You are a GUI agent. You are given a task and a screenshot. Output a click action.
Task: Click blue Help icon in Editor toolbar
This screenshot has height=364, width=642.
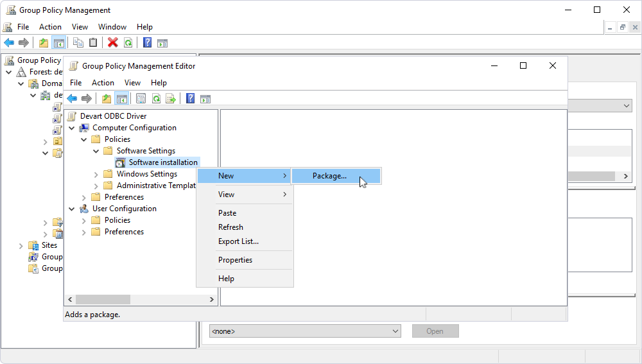pos(191,99)
